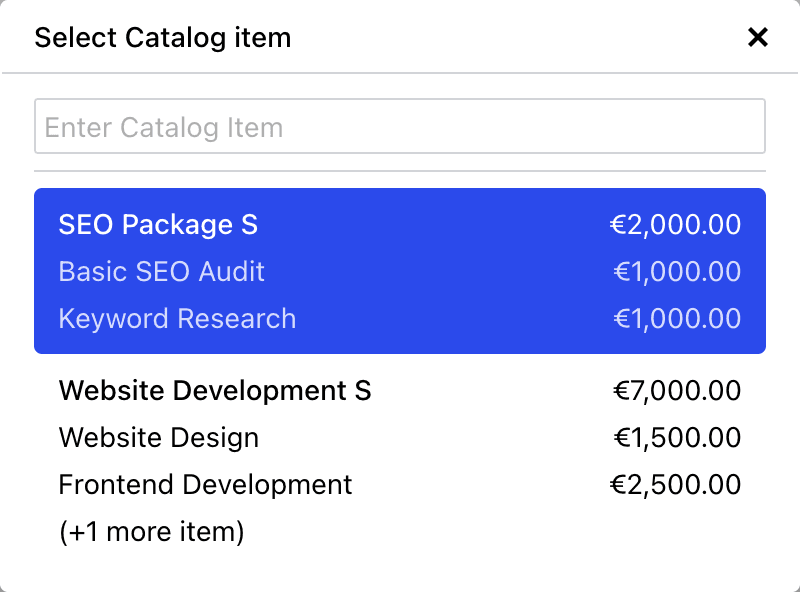
Task: Expand the (+1 more item) link
Action: tap(151, 532)
